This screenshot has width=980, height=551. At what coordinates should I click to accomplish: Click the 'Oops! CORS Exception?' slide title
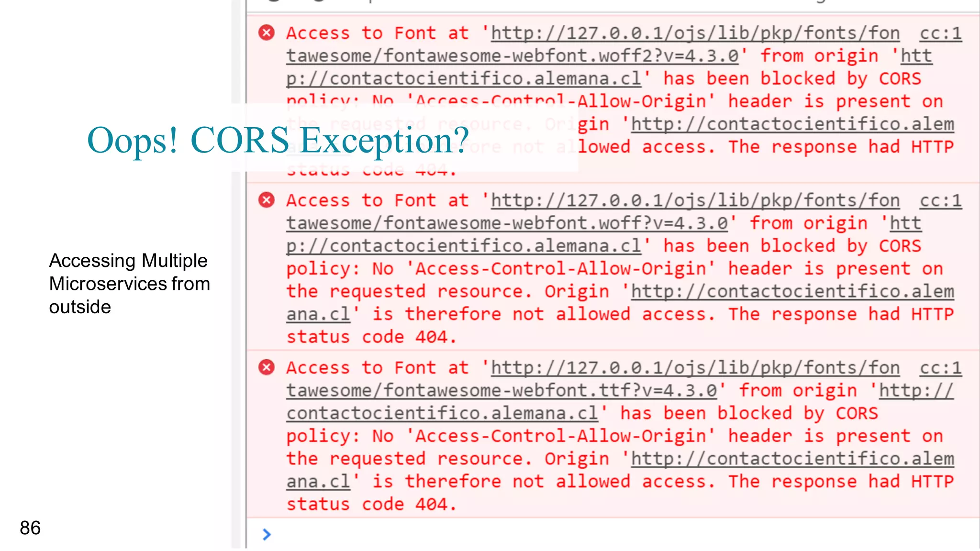[x=278, y=140]
